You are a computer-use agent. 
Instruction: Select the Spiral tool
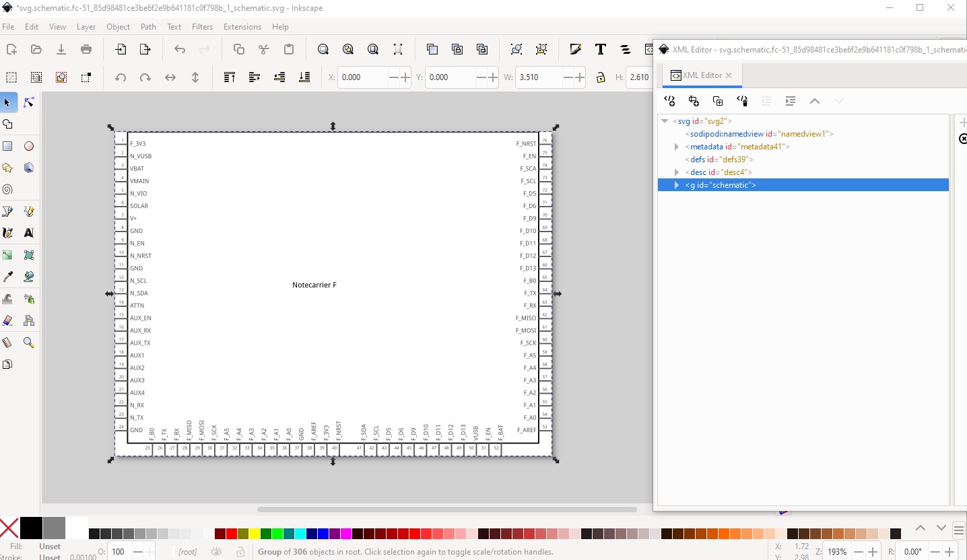tap(7, 190)
